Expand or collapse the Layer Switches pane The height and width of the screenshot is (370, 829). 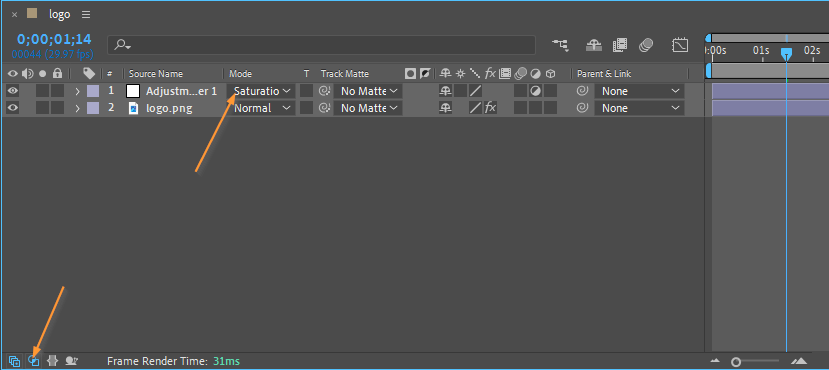(15, 361)
